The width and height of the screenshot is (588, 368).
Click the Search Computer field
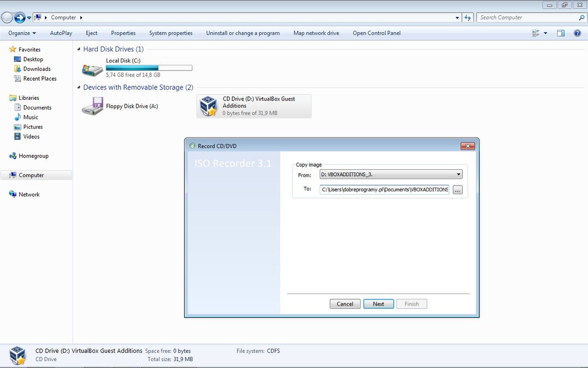click(527, 17)
